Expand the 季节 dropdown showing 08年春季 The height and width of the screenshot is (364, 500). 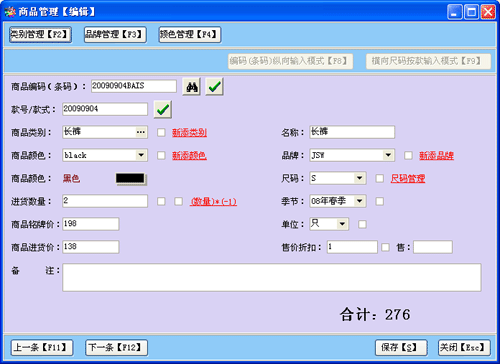(359, 201)
